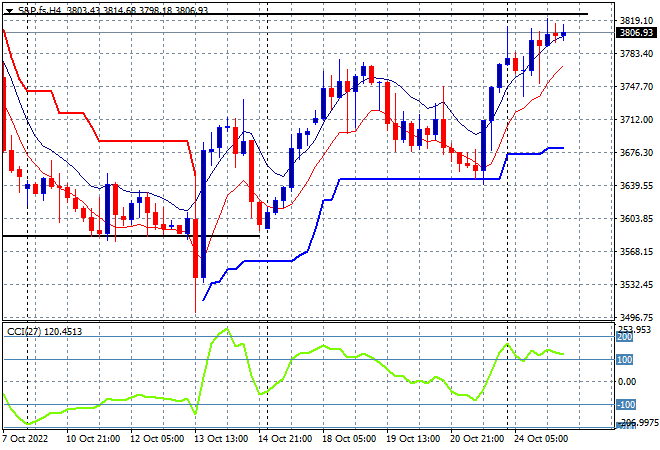This screenshot has height=450, width=660.
Task: Click the 3676.30 price axis label
Action: (x=636, y=152)
